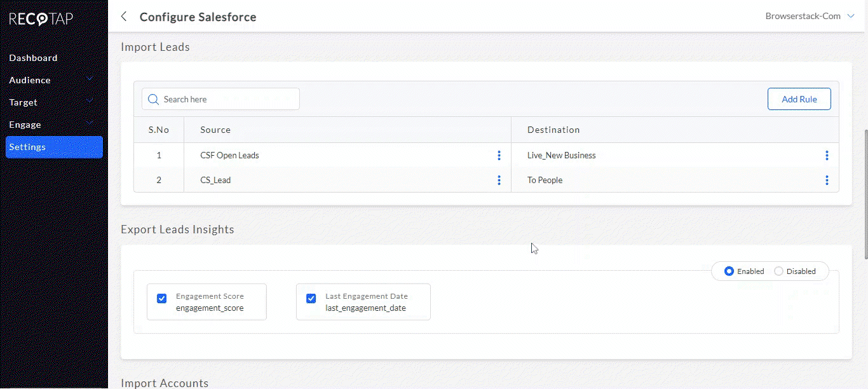868x389 pixels.
Task: Open options menu for Live_New Business destination
Action: pyautogui.click(x=827, y=155)
